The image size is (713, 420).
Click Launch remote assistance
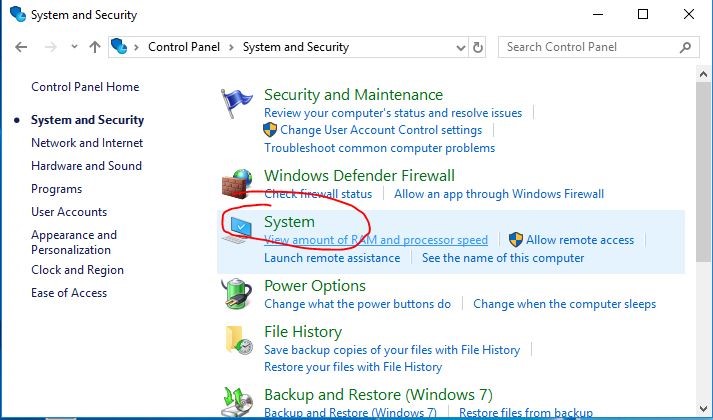(x=332, y=258)
